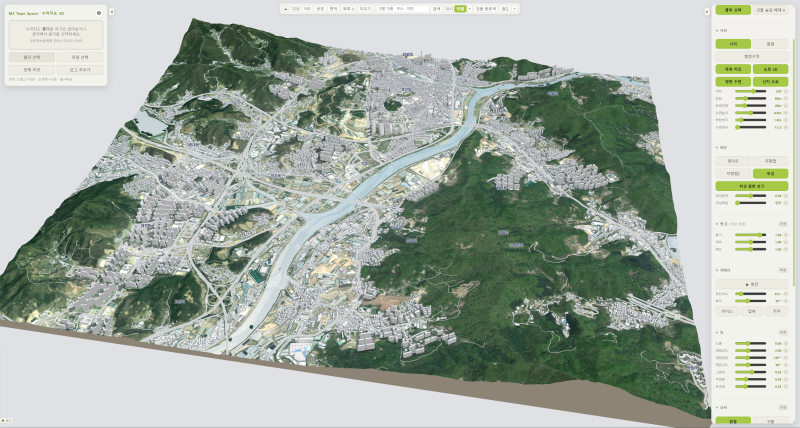800x428 pixels.
Task: Collapse the 지형 section header
Action: pyautogui.click(x=721, y=31)
